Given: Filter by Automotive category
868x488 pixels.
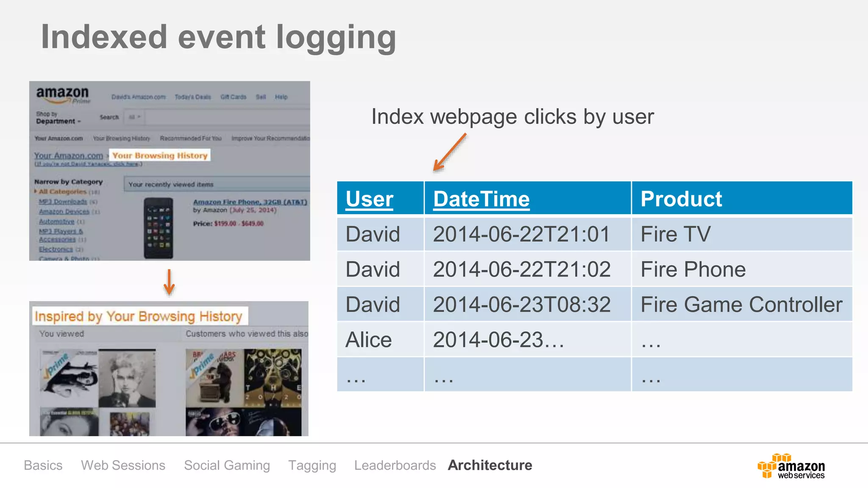Looking at the screenshot, I should (x=56, y=222).
